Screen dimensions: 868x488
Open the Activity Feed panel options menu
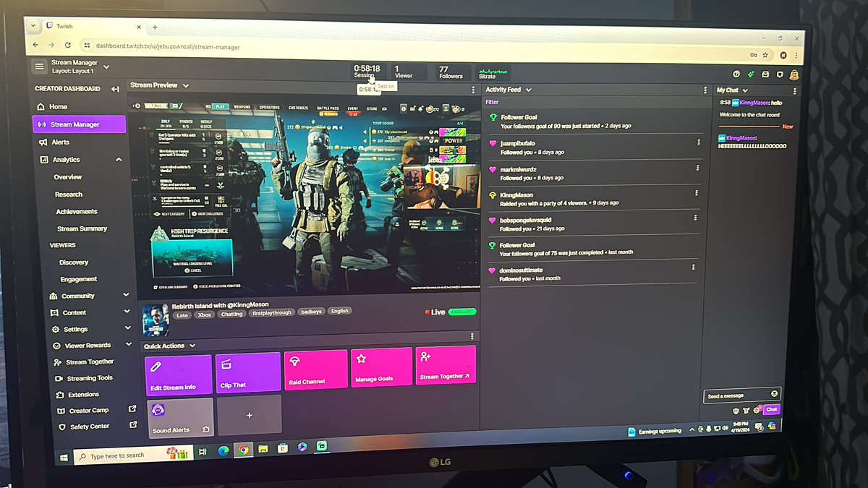point(706,90)
